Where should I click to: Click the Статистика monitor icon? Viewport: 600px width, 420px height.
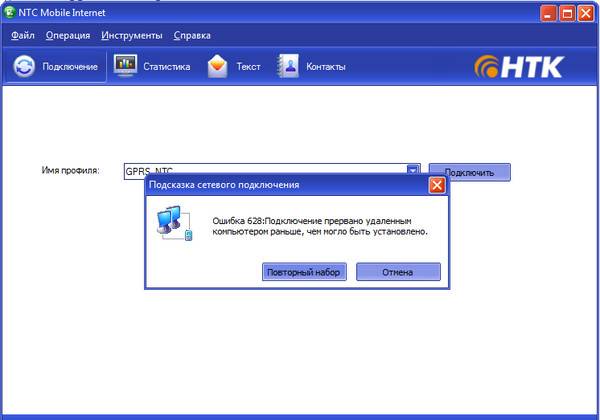(x=125, y=65)
